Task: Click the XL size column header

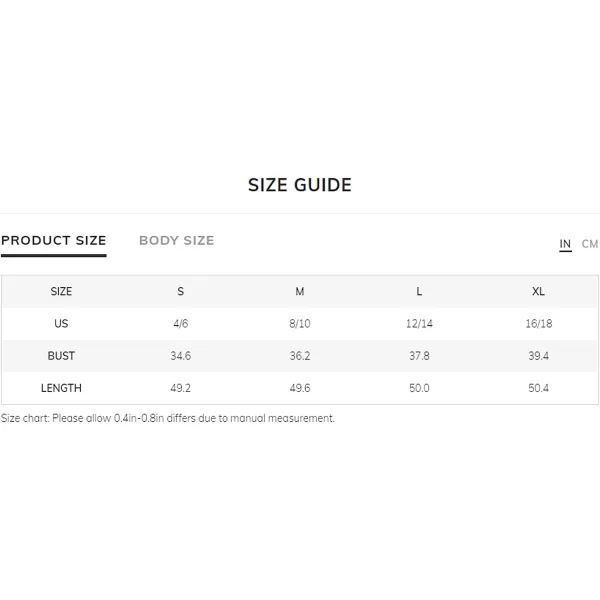Action: 538,292
